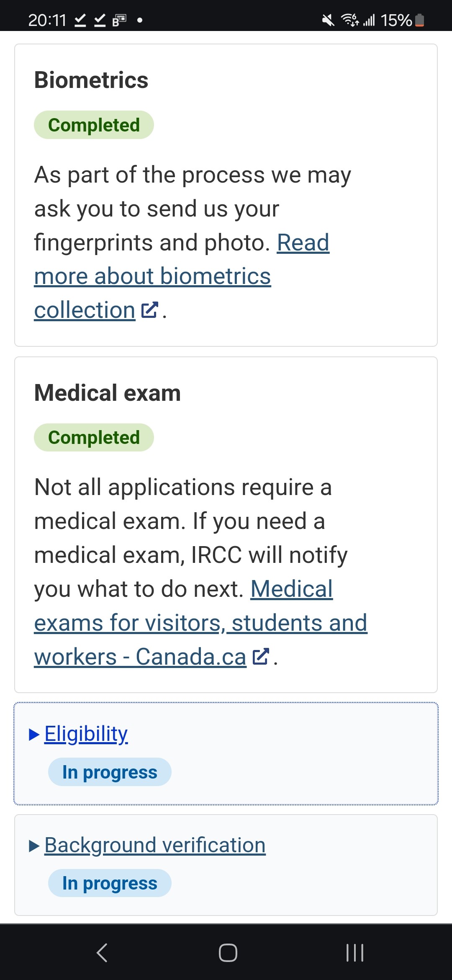
Task: Tap the Biometrics heading
Action: click(x=91, y=80)
